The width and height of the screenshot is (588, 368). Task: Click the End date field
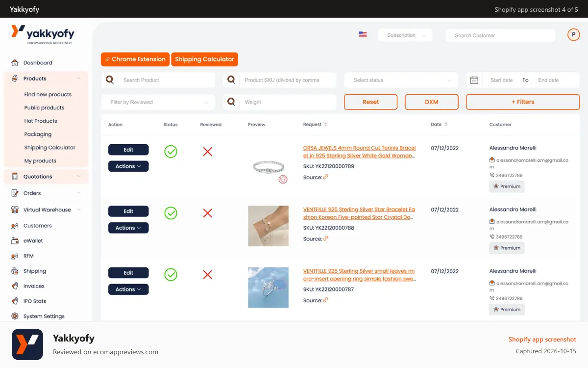pyautogui.click(x=548, y=80)
